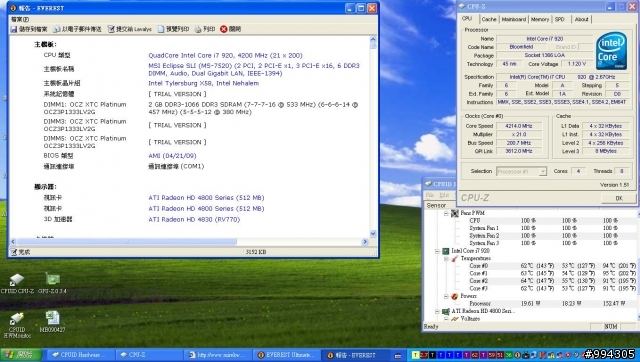640x362 pixels.
Task: Click the Core Voltage 1.120 V value in CPU-Z
Action: coord(577,64)
